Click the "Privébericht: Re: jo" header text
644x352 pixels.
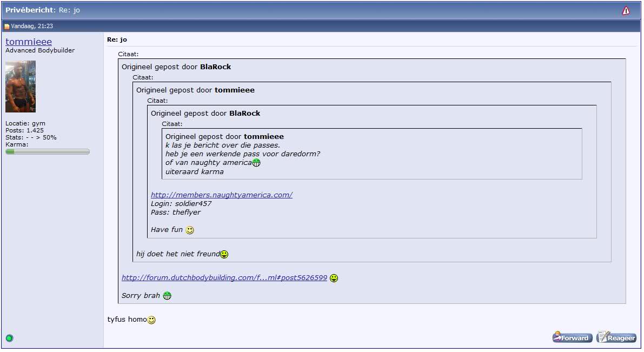[43, 10]
